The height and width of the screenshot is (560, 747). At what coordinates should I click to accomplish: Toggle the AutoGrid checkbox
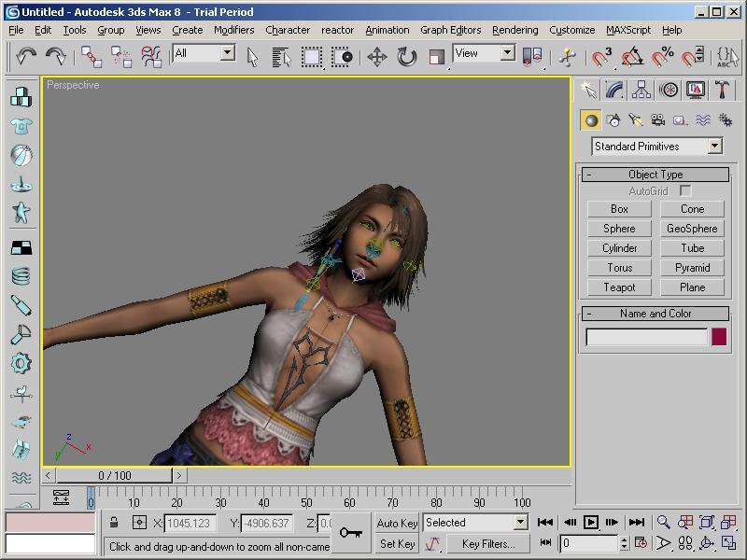coord(685,191)
